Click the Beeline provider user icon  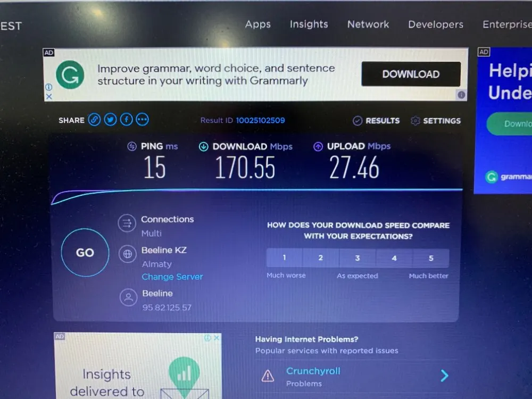[x=129, y=297]
